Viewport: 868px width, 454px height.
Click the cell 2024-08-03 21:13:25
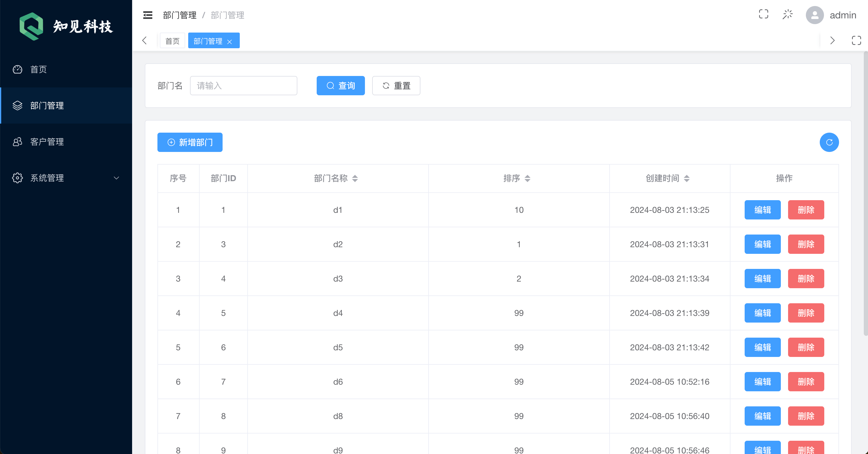click(x=670, y=210)
